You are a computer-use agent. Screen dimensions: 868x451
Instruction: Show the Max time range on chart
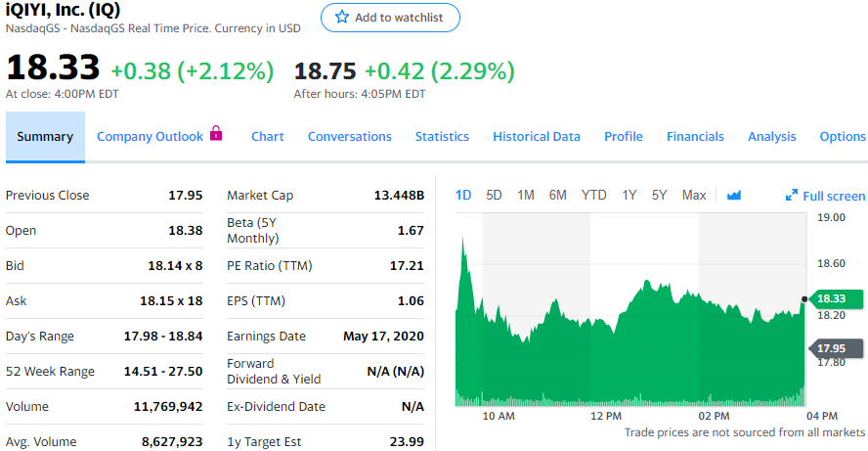point(694,195)
